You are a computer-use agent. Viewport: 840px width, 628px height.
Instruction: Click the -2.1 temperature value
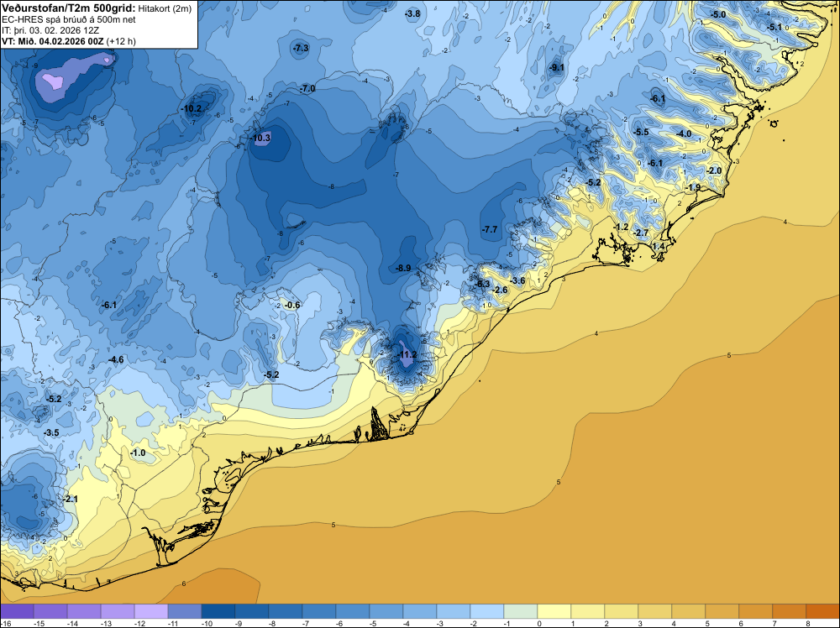coord(71,499)
